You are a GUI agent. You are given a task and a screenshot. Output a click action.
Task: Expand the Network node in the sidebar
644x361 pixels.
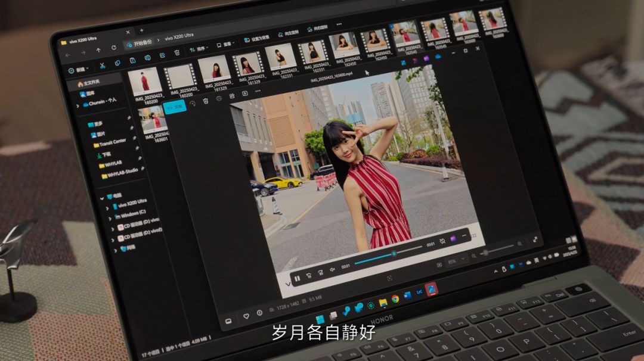click(116, 250)
